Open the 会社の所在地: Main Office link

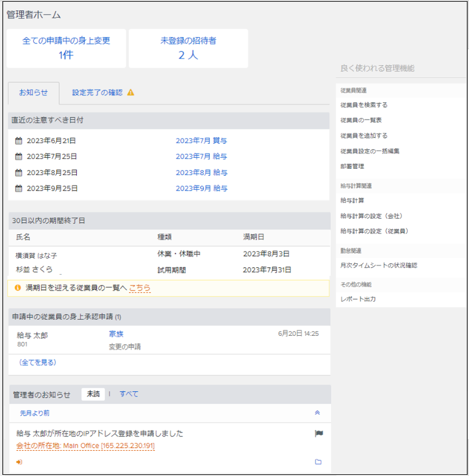85,446
